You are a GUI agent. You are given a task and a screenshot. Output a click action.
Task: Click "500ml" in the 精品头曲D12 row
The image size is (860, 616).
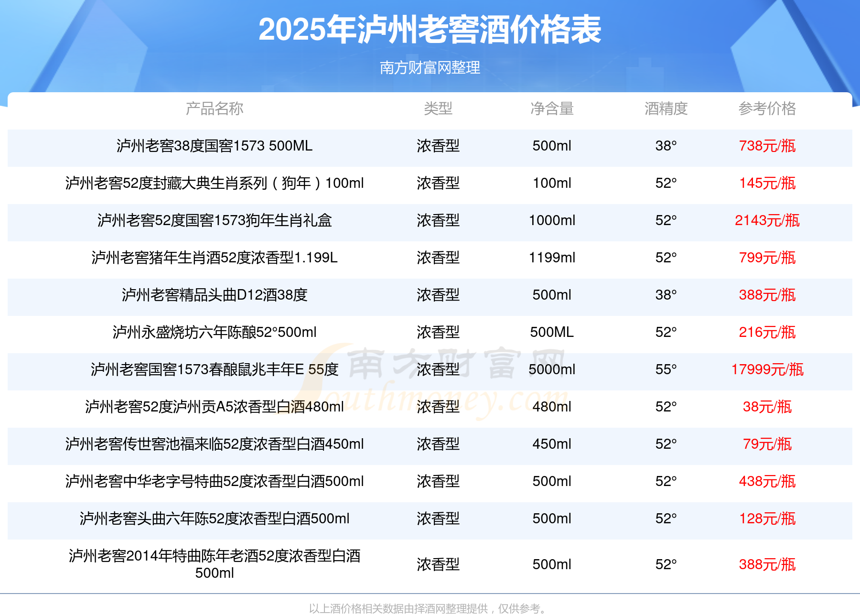552,295
